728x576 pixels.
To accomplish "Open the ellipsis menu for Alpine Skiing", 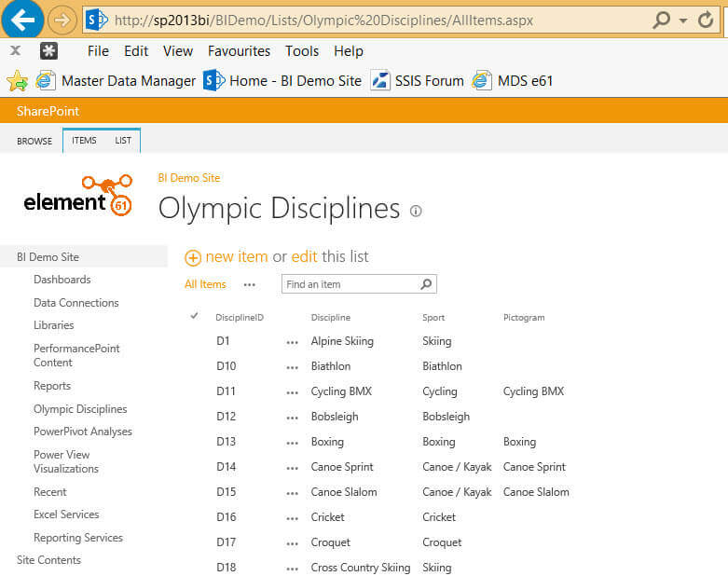I will (294, 342).
